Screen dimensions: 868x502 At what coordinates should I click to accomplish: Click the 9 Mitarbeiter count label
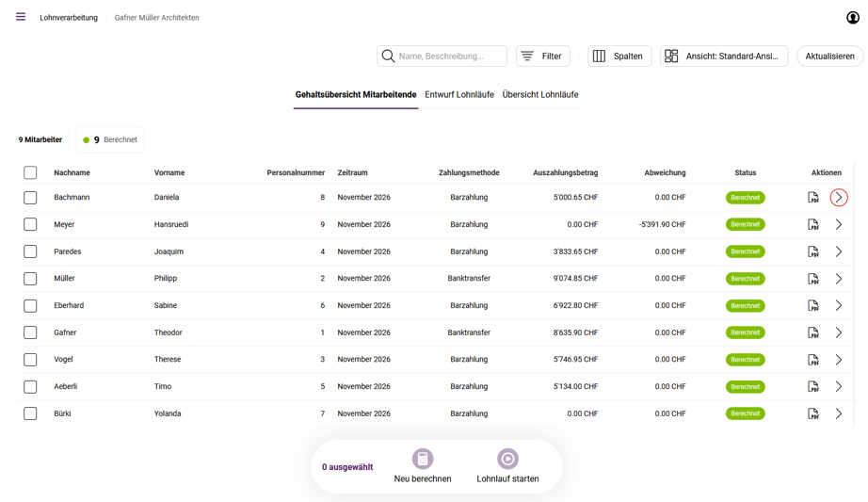click(40, 139)
